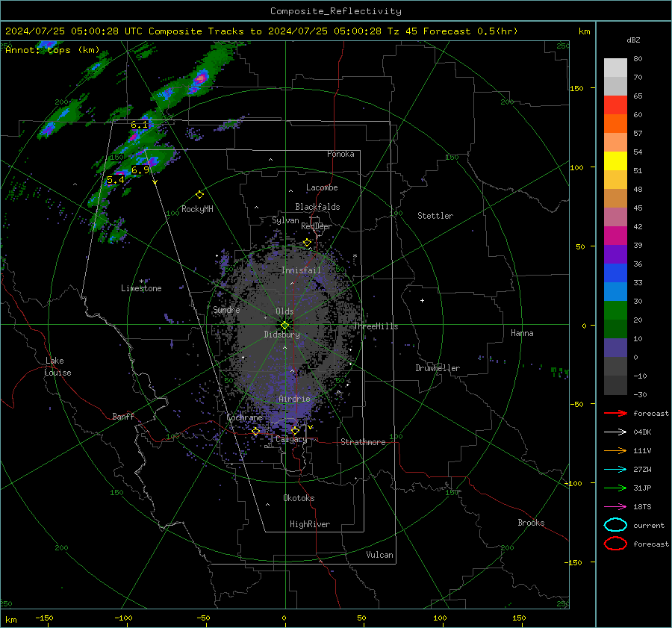The height and width of the screenshot is (628, 672).
Task: Click the Drumheller town label
Action: pos(438,368)
